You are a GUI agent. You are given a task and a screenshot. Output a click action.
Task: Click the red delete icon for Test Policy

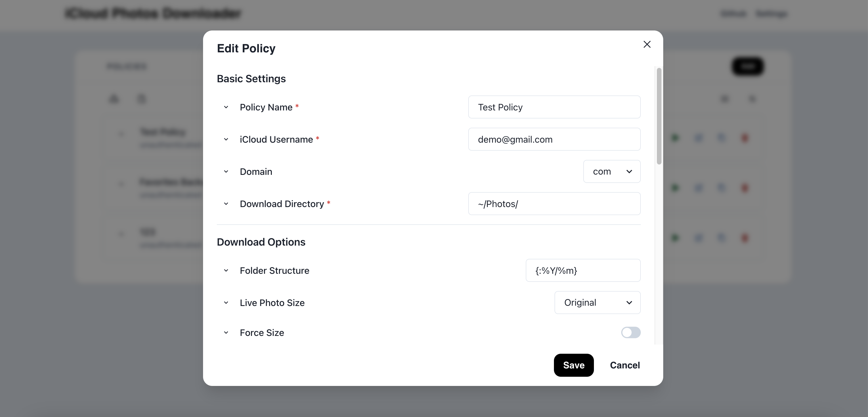coord(745,138)
